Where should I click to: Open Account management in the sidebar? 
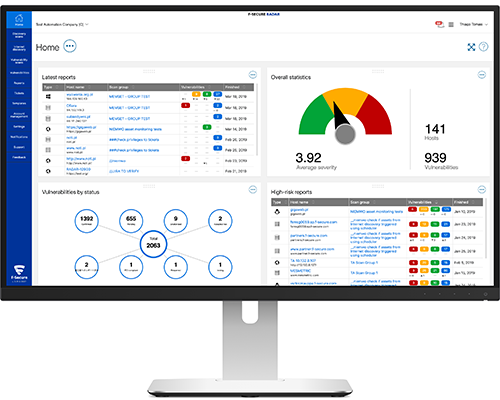(19, 115)
